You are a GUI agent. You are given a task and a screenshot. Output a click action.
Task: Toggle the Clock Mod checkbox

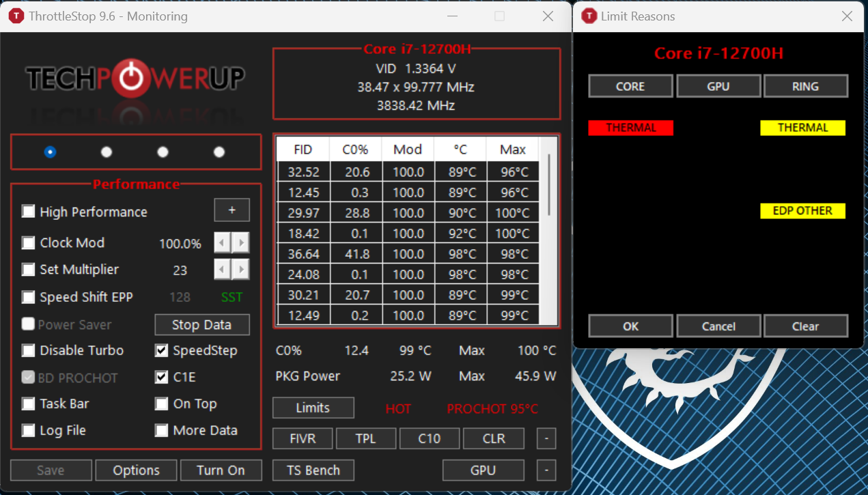click(28, 242)
